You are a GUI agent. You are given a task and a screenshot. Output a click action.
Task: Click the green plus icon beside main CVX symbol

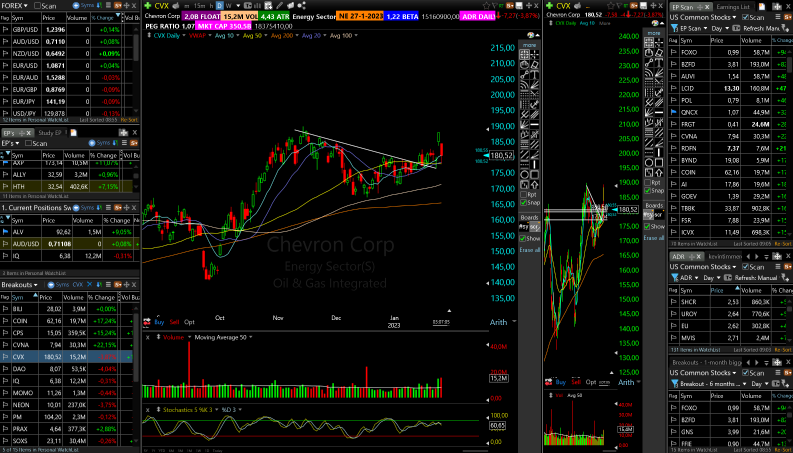[147, 6]
